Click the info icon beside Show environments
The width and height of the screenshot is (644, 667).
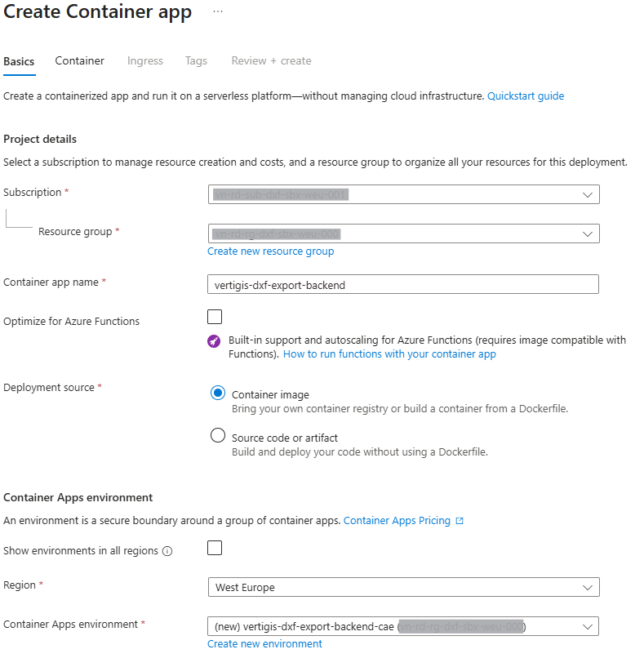pos(167,551)
